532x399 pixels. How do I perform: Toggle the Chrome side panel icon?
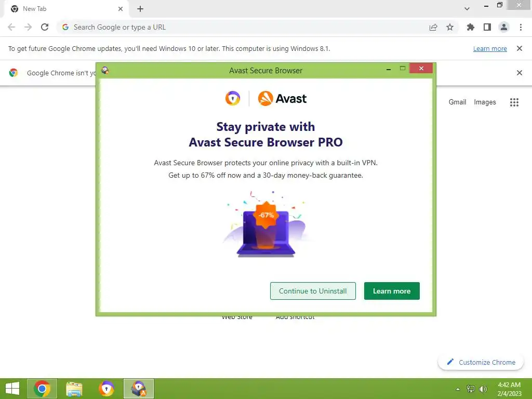(x=487, y=27)
